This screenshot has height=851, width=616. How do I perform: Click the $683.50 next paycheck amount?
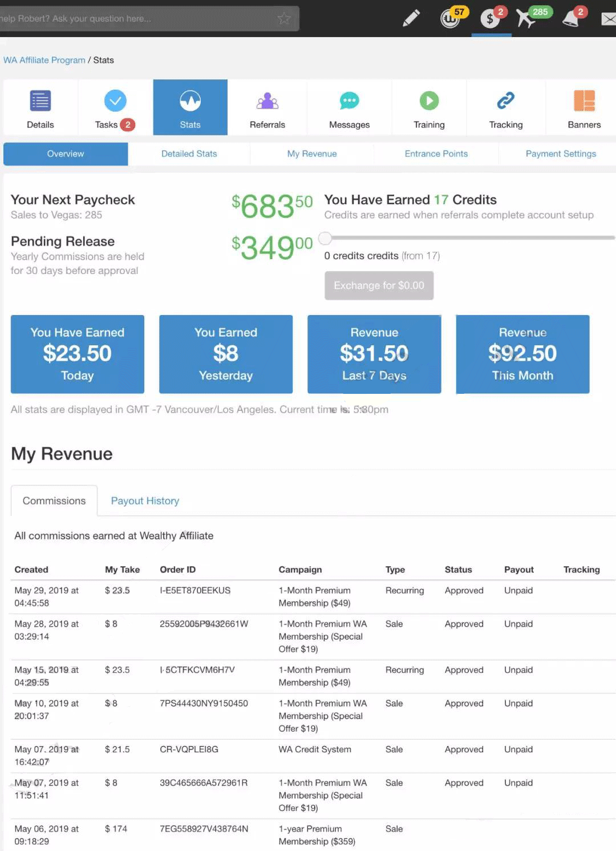pos(272,206)
